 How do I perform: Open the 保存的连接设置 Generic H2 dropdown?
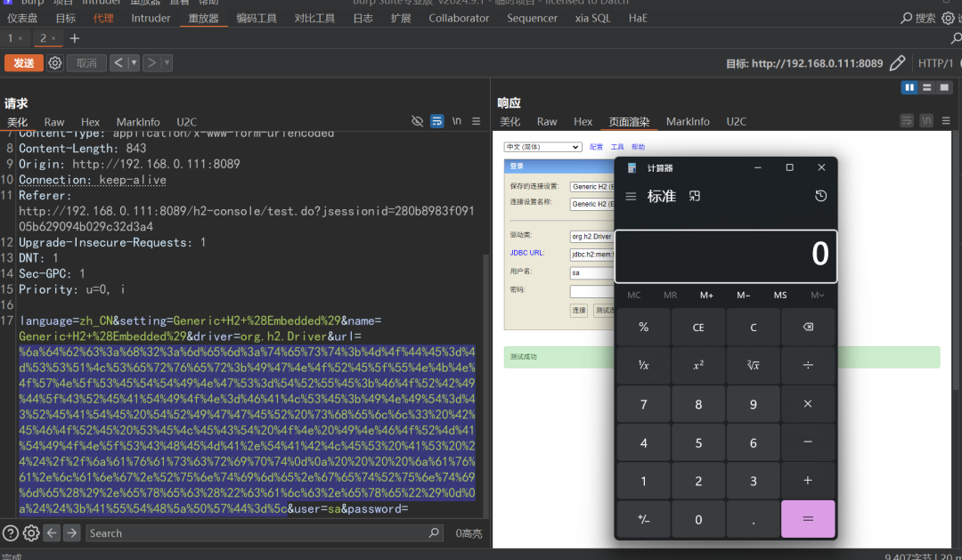tap(592, 186)
